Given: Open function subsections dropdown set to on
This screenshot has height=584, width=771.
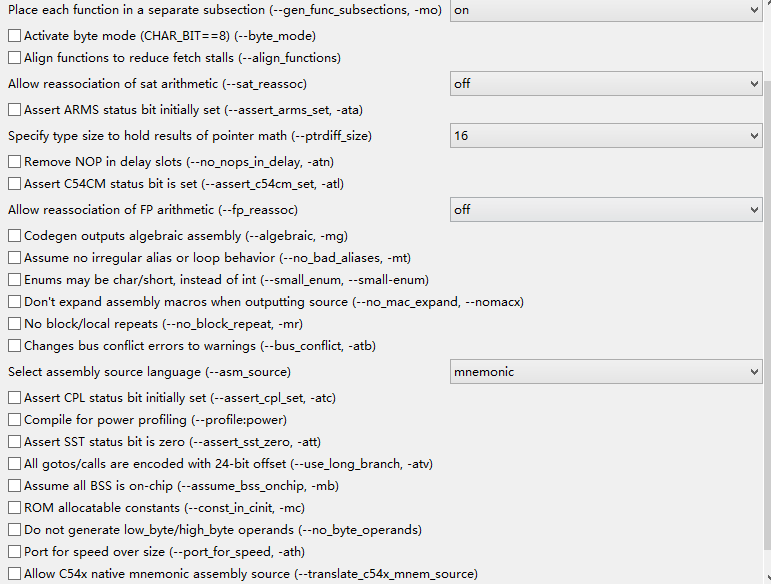Looking at the screenshot, I should point(606,10).
